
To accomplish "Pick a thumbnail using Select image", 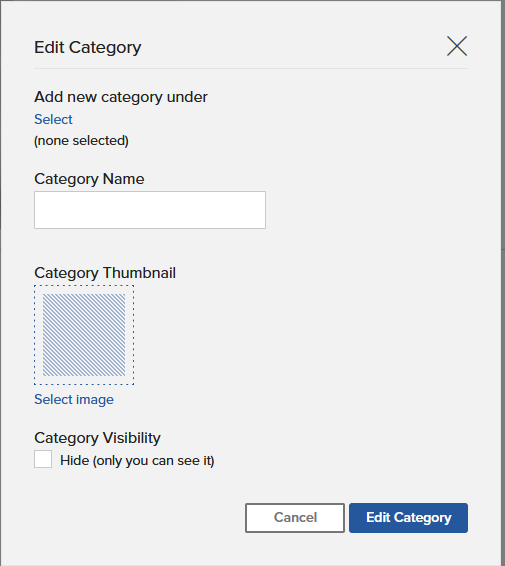I will coord(74,400).
